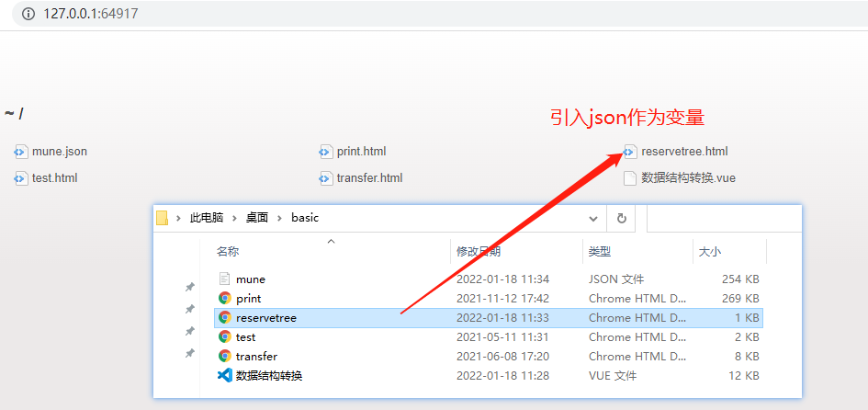The height and width of the screenshot is (410, 868).
Task: Click the Explorer search box
Action: [x=724, y=218]
